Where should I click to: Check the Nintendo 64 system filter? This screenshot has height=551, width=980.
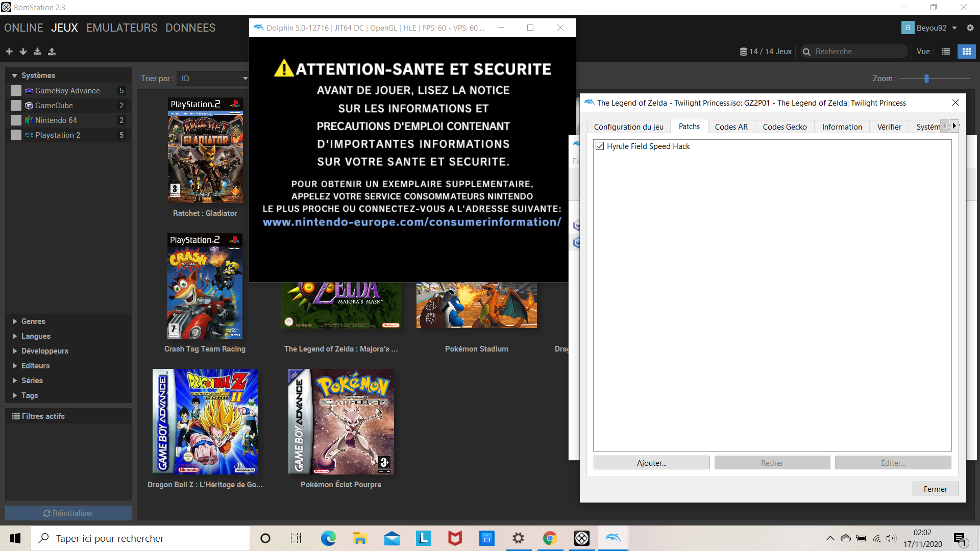[x=16, y=120]
